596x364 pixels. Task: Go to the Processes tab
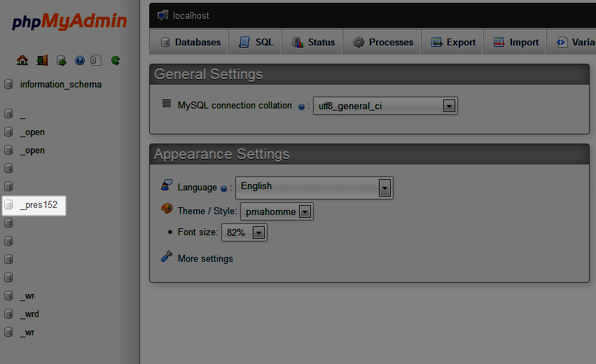383,42
